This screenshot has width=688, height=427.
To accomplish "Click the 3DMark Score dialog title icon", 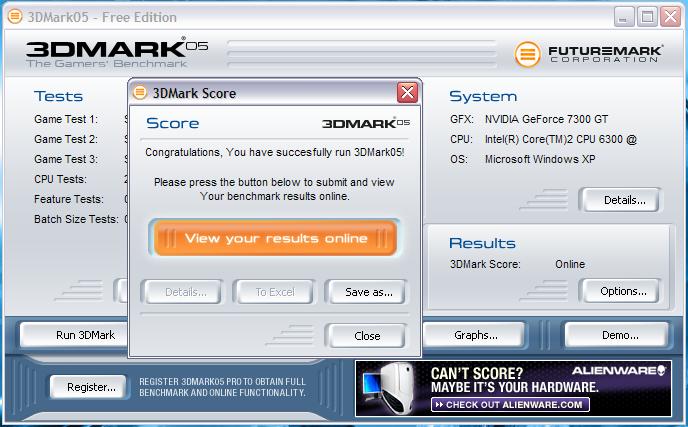I will point(140,93).
